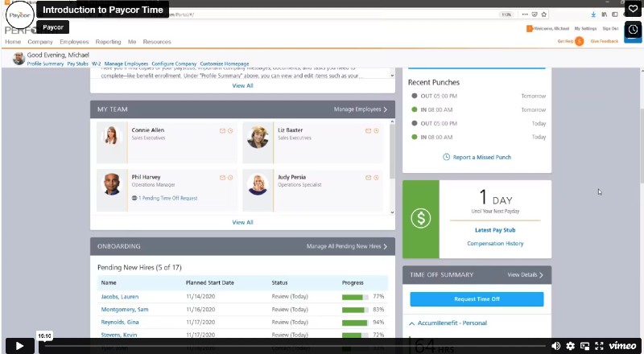
Task: Open My Settings in header
Action: tap(586, 29)
